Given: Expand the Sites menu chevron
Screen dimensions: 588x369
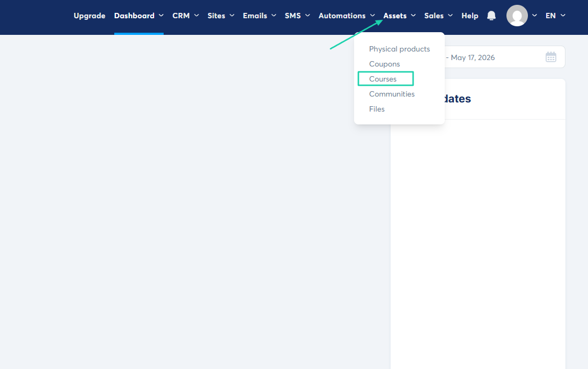Looking at the screenshot, I should click(232, 16).
